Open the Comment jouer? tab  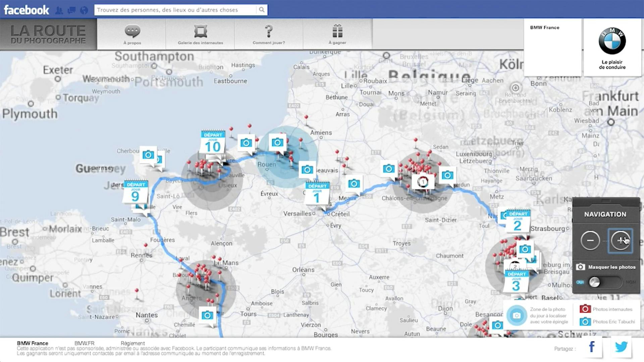pos(269,34)
